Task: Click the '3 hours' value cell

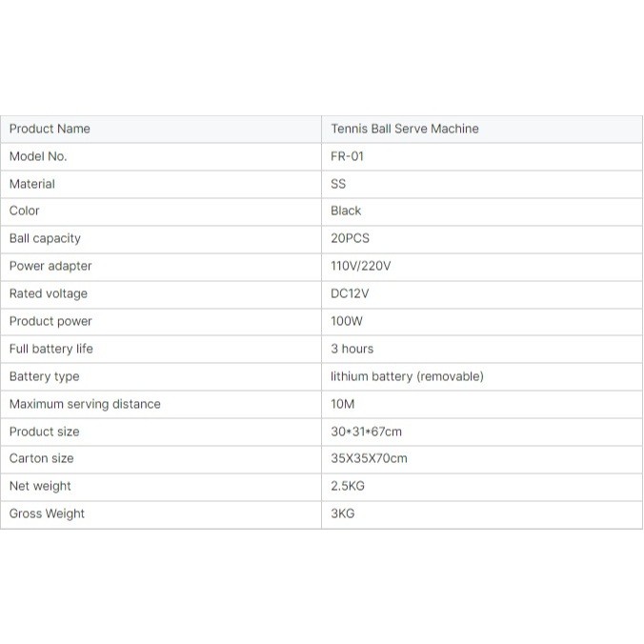Action: click(352, 349)
